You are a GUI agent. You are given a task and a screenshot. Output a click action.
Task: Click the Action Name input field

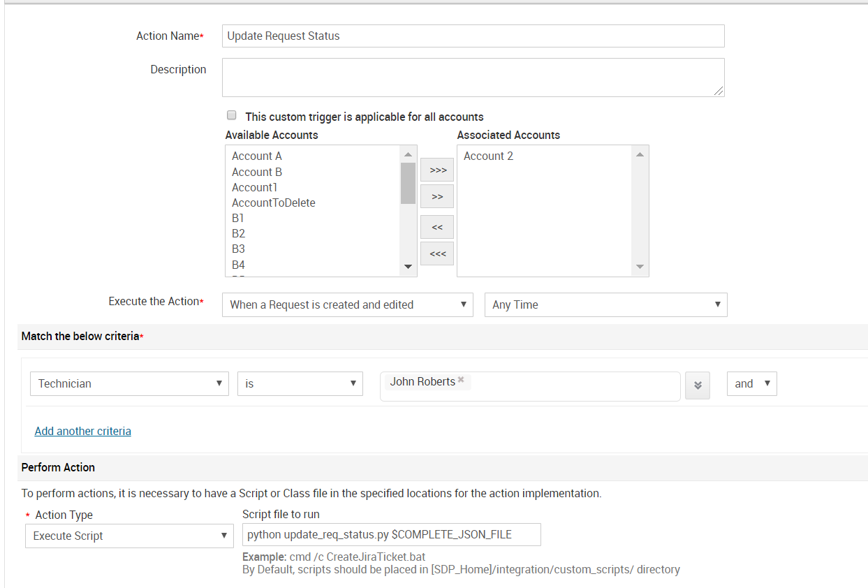(x=473, y=36)
